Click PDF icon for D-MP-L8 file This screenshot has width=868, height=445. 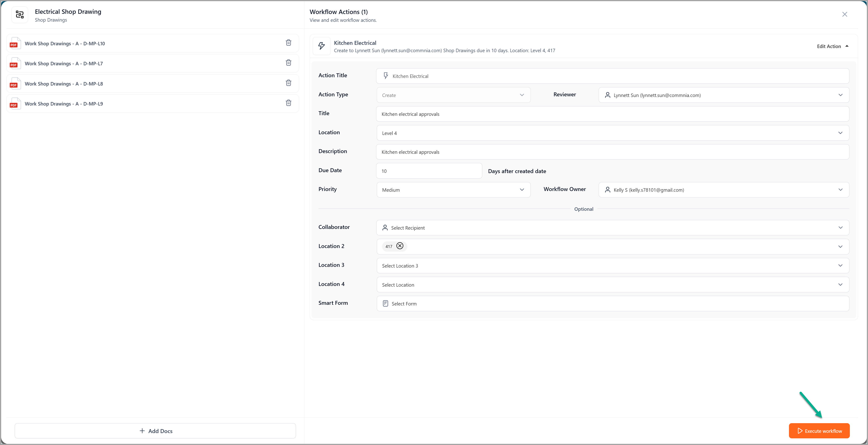coord(15,84)
